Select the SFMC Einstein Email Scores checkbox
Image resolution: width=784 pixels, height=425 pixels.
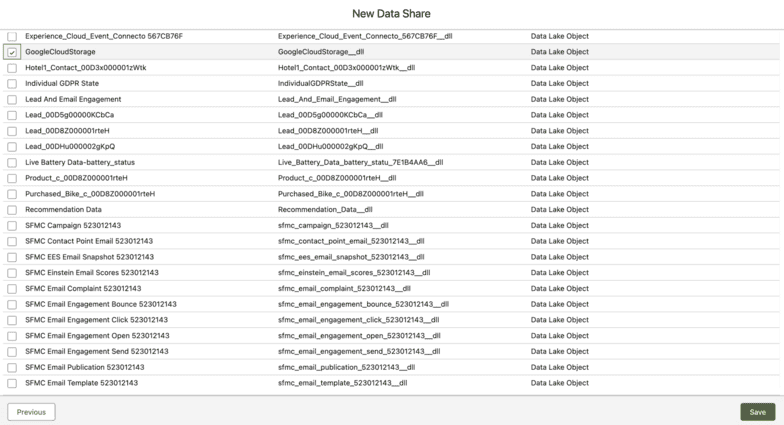pos(12,272)
